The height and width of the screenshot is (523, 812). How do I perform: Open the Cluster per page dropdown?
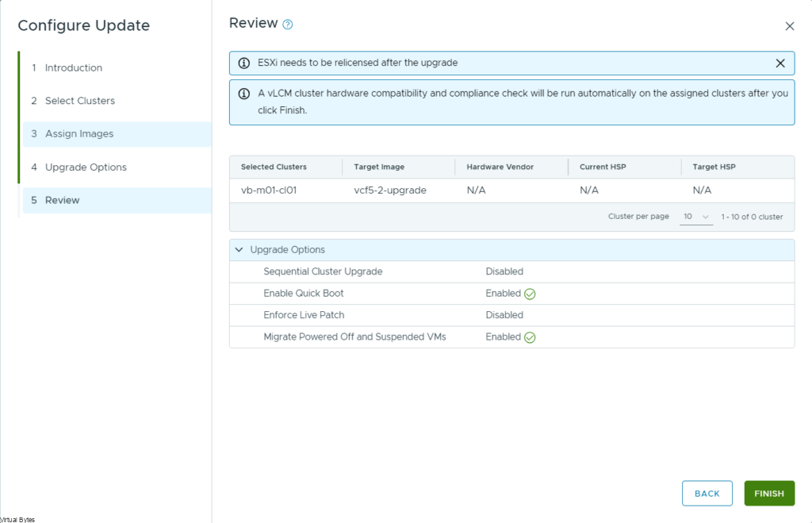coord(696,217)
